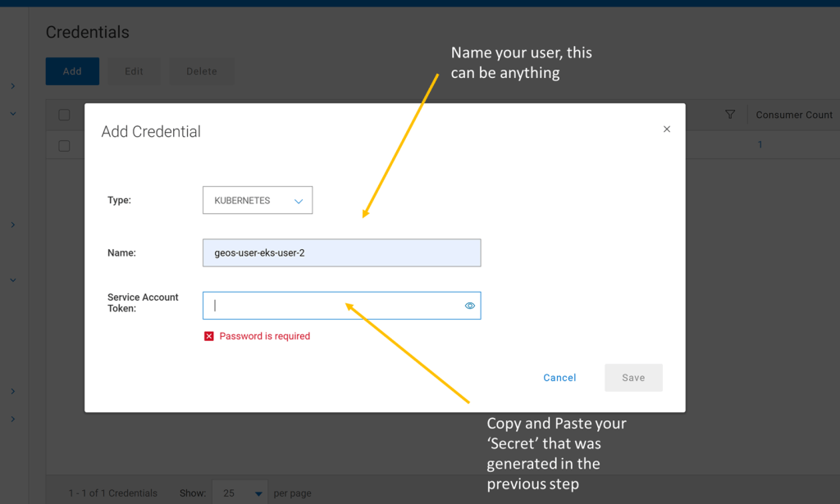Expand the topmost sidebar chevron
Image resolution: width=840 pixels, height=504 pixels.
coord(13,86)
